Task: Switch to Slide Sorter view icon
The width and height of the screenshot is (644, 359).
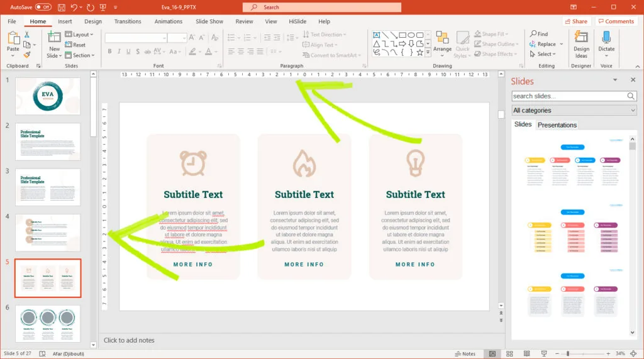Action: tap(509, 354)
